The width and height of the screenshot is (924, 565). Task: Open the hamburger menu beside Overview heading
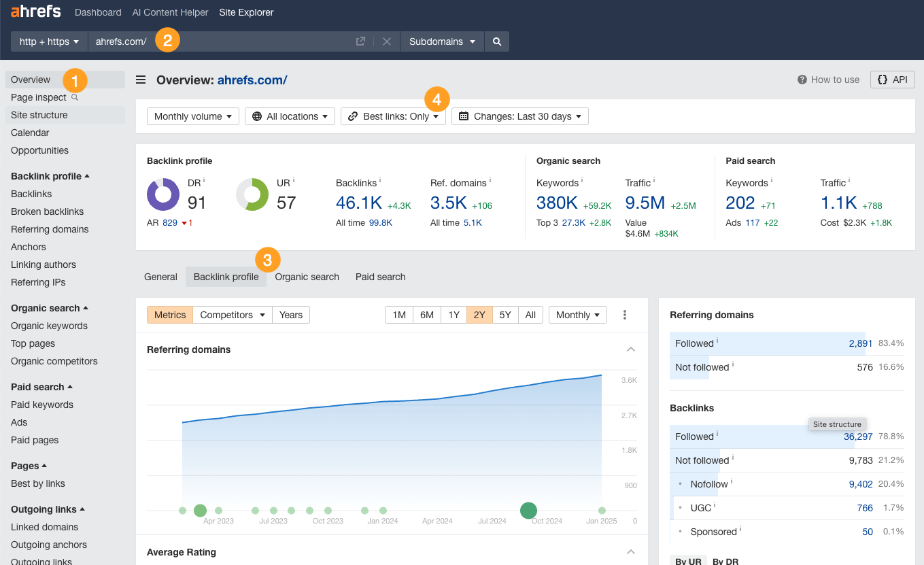pyautogui.click(x=140, y=80)
